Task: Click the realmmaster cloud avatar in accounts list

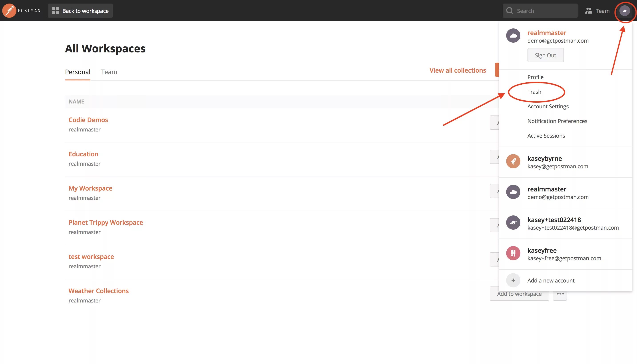Action: tap(513, 192)
